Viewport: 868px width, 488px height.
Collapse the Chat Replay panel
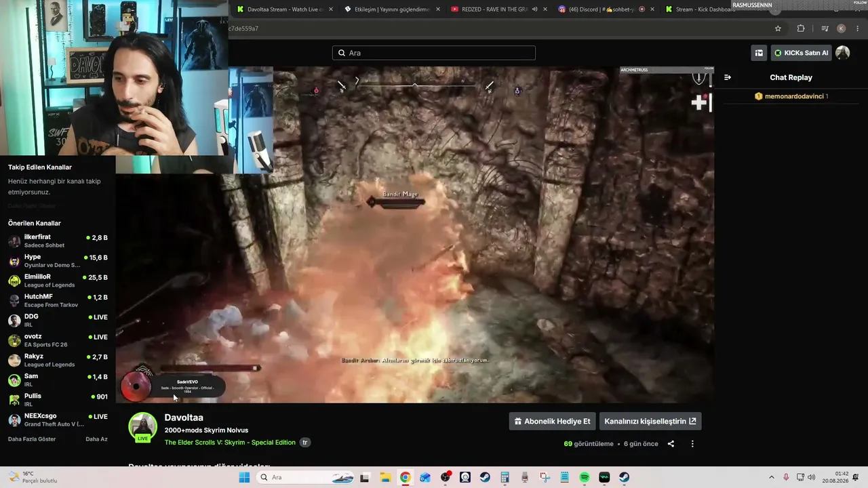pos(728,77)
